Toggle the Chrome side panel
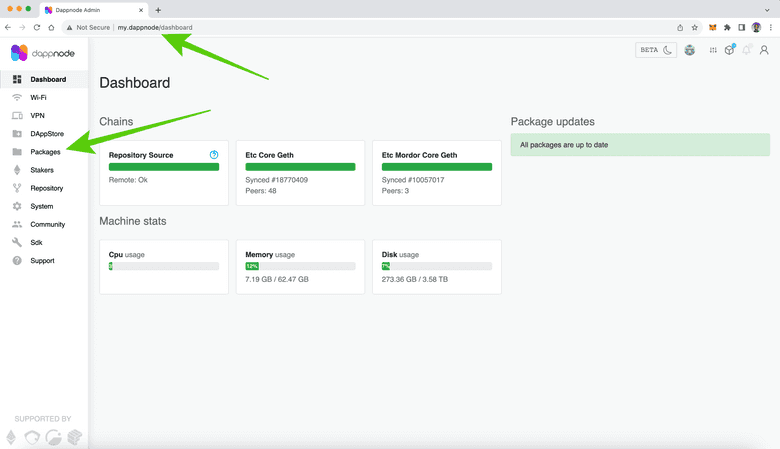 point(741,27)
